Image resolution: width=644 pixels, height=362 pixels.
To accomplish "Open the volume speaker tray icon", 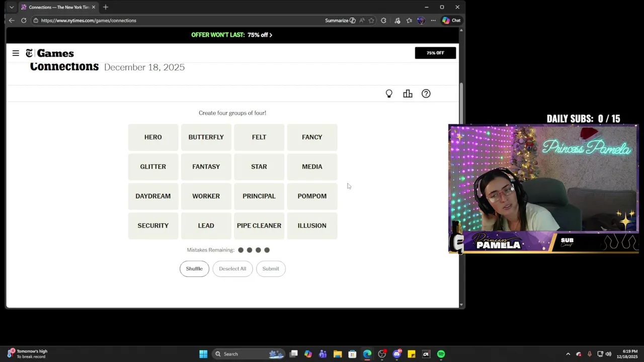I will 608,354.
